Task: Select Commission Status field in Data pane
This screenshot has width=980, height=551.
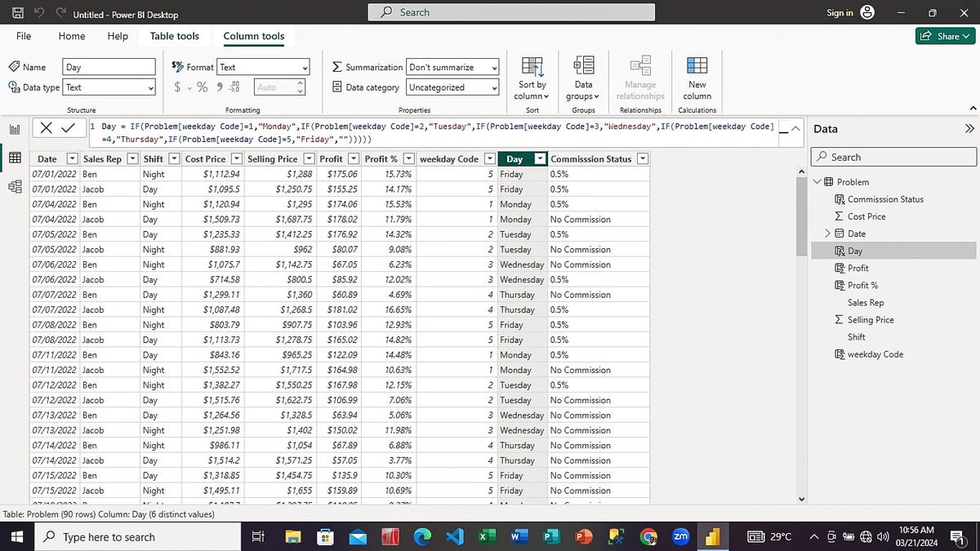Action: coord(885,199)
